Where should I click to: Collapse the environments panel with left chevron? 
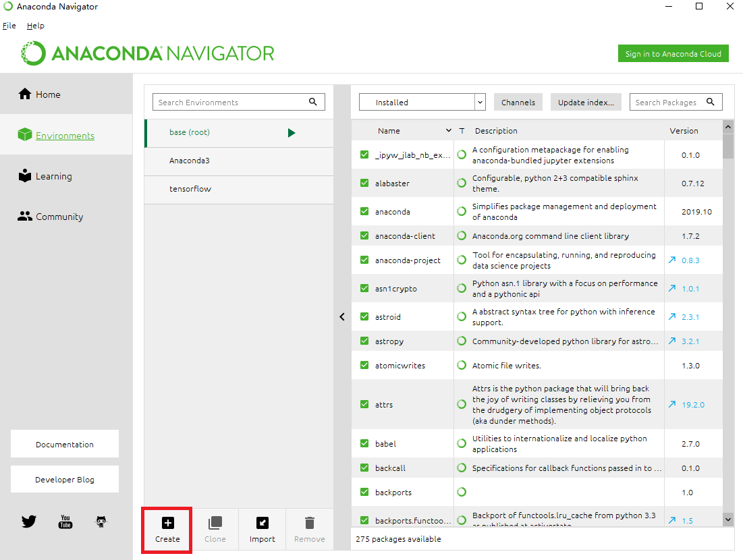point(342,317)
